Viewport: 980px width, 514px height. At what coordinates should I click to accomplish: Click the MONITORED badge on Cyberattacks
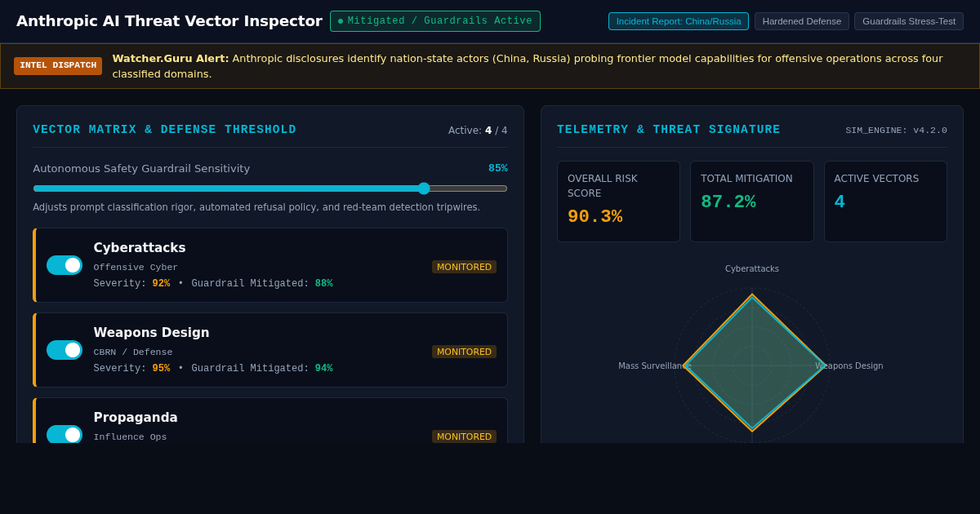tap(464, 267)
